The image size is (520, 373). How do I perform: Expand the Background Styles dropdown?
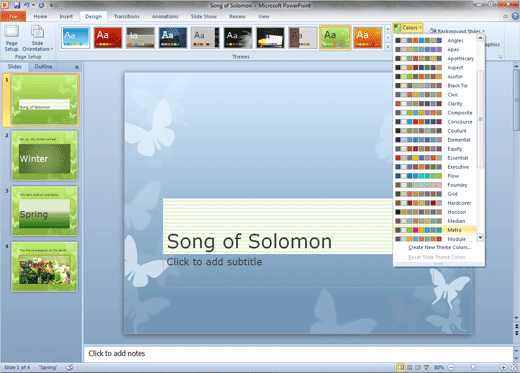[x=457, y=31]
